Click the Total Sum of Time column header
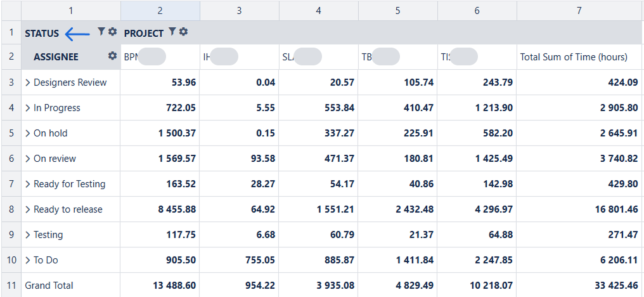The height and width of the screenshot is (297, 644). point(574,57)
